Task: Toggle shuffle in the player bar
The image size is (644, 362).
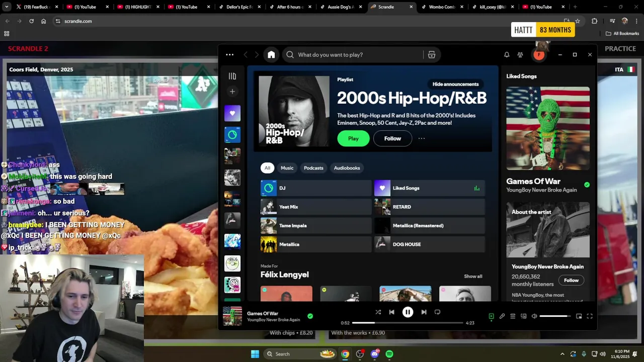Action: [x=378, y=312]
